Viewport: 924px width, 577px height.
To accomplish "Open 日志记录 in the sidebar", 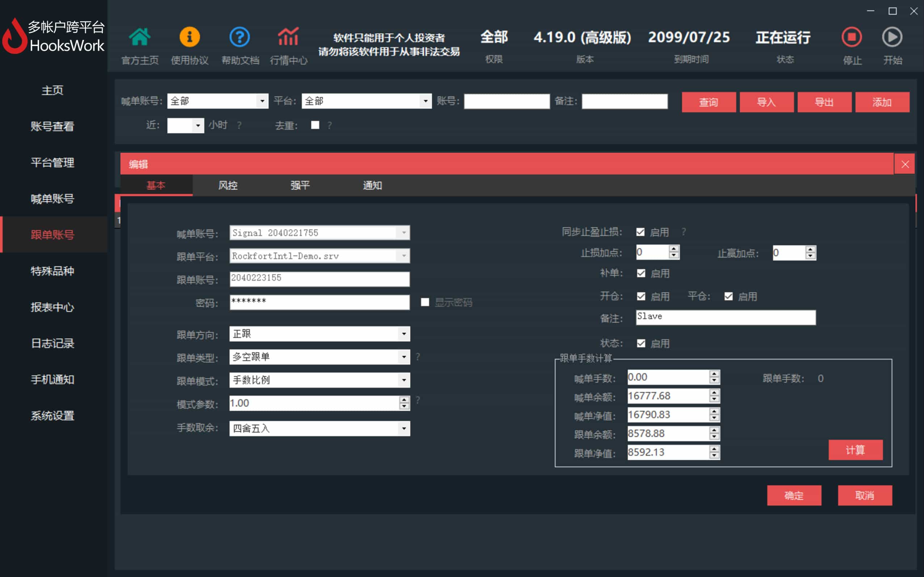I will tap(53, 344).
